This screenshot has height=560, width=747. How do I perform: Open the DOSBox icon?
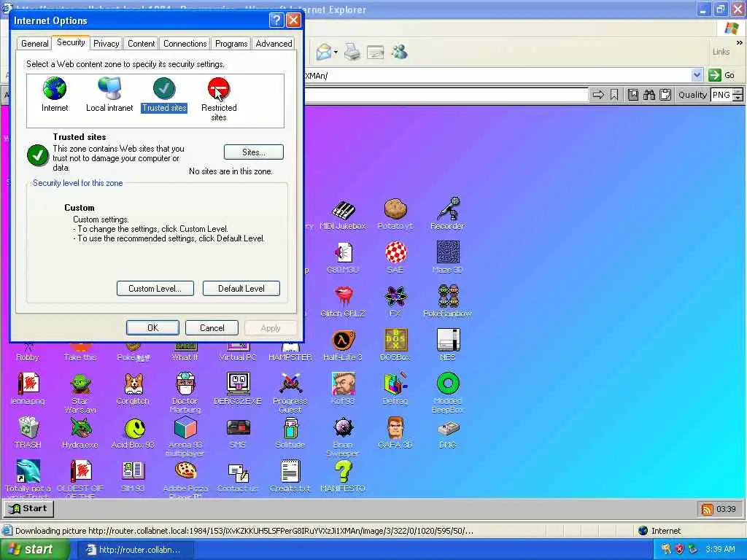coord(395,340)
